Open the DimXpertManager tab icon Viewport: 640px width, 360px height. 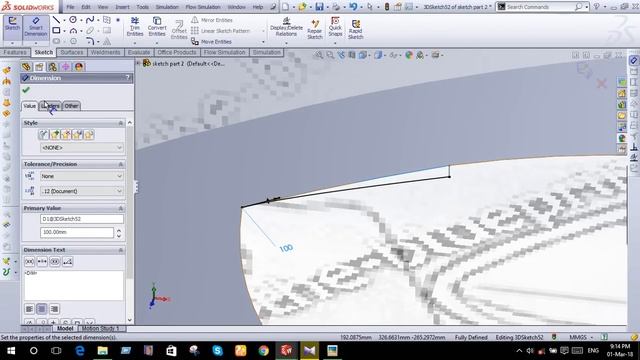pyautogui.click(x=65, y=67)
